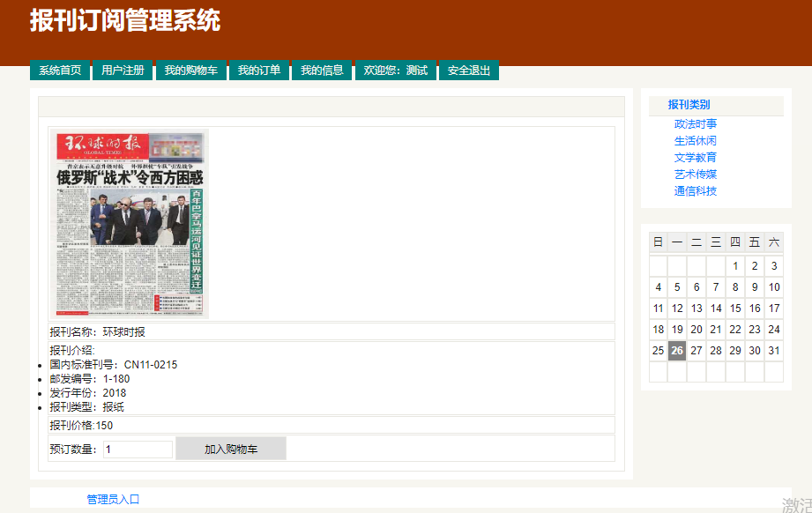Pick date 20 in the calendar
Image resolution: width=812 pixels, height=513 pixels.
click(x=697, y=330)
